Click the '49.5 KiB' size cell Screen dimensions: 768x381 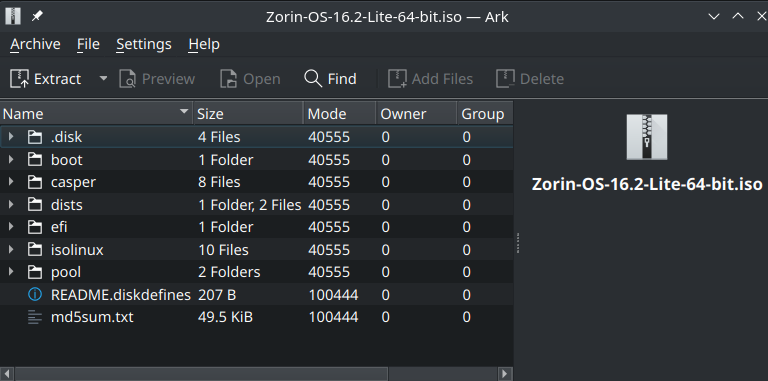pos(225,317)
